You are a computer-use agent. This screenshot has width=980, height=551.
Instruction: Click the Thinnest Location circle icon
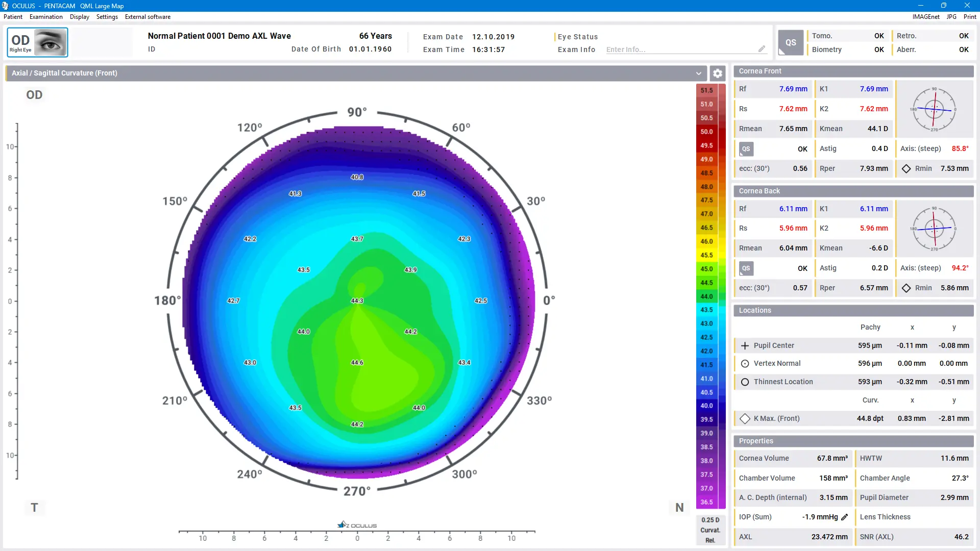tap(745, 382)
